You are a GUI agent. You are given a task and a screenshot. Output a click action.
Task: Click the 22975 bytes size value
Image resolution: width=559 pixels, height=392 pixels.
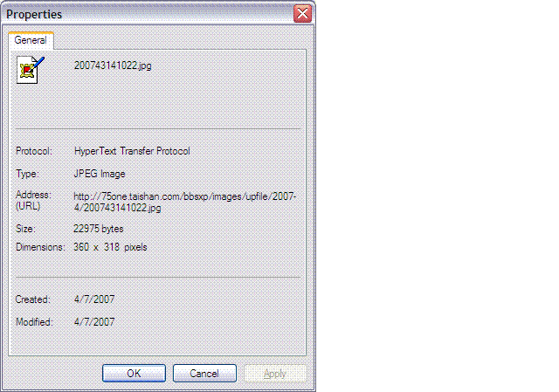click(99, 229)
